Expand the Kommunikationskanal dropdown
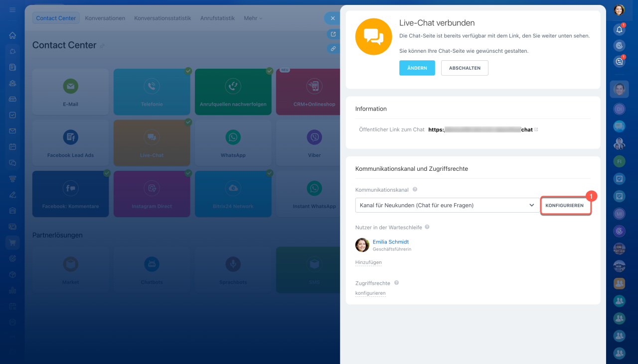Image resolution: width=638 pixels, height=364 pixels. 448,205
